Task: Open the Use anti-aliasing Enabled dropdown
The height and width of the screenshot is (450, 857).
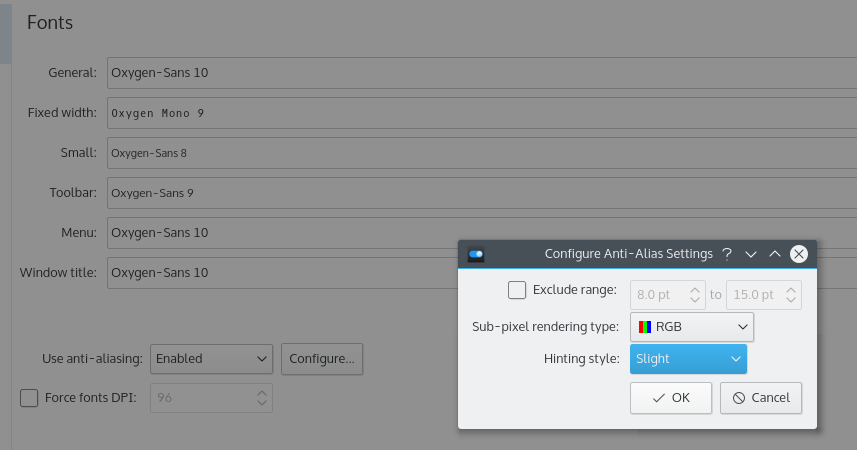Action: [212, 359]
